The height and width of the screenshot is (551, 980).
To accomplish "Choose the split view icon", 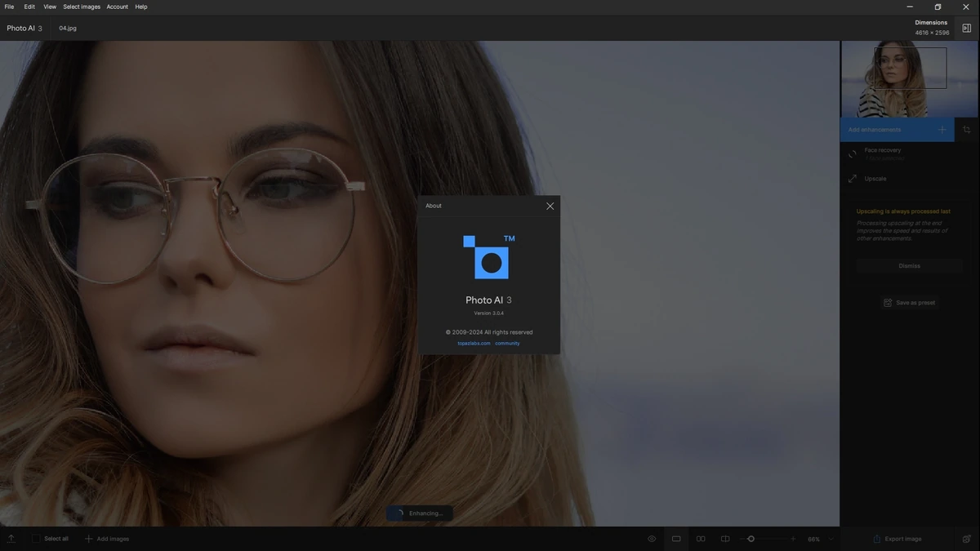I will click(x=725, y=539).
